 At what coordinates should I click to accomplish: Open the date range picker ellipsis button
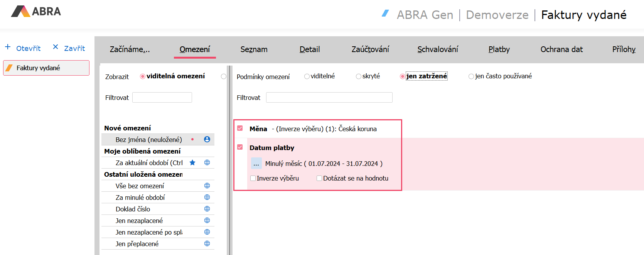point(256,164)
